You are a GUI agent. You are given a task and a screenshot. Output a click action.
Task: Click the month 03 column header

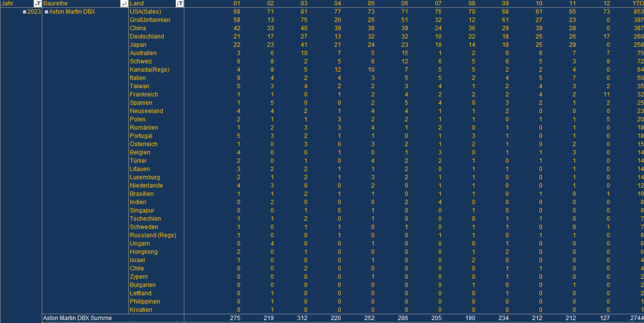(x=304, y=4)
